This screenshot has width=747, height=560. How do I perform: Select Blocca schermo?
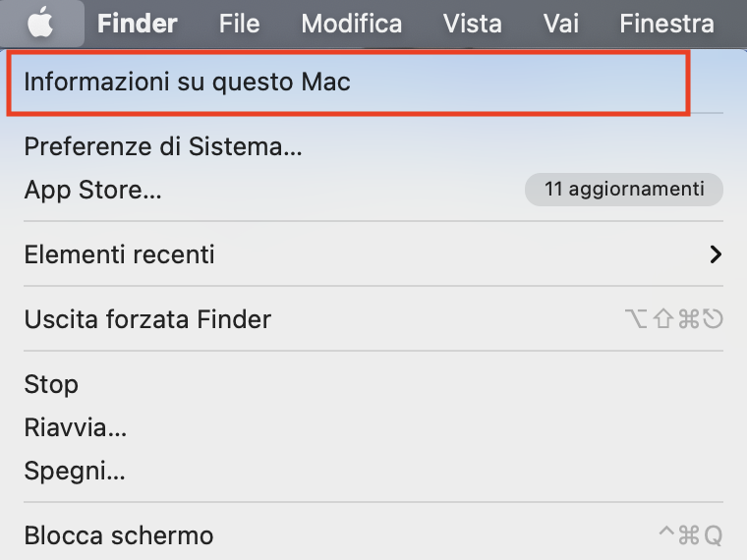(x=373, y=535)
